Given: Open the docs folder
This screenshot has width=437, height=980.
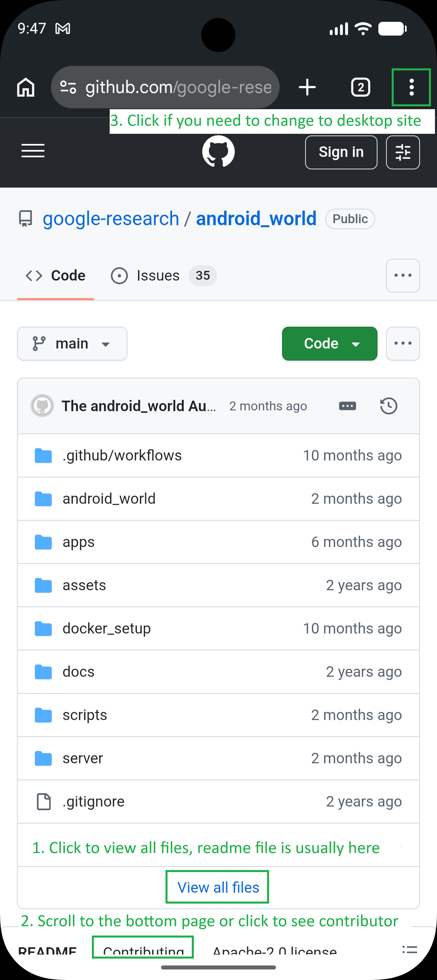Looking at the screenshot, I should (78, 672).
